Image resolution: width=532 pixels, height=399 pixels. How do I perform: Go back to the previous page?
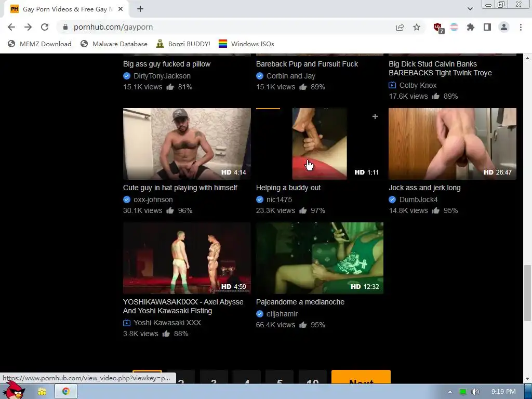point(11,27)
